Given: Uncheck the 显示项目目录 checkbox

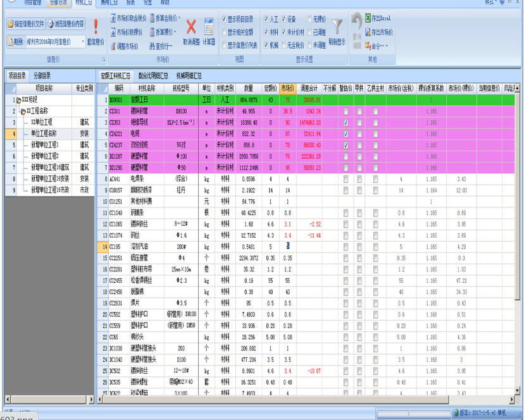Looking at the screenshot, I should [x=224, y=19].
